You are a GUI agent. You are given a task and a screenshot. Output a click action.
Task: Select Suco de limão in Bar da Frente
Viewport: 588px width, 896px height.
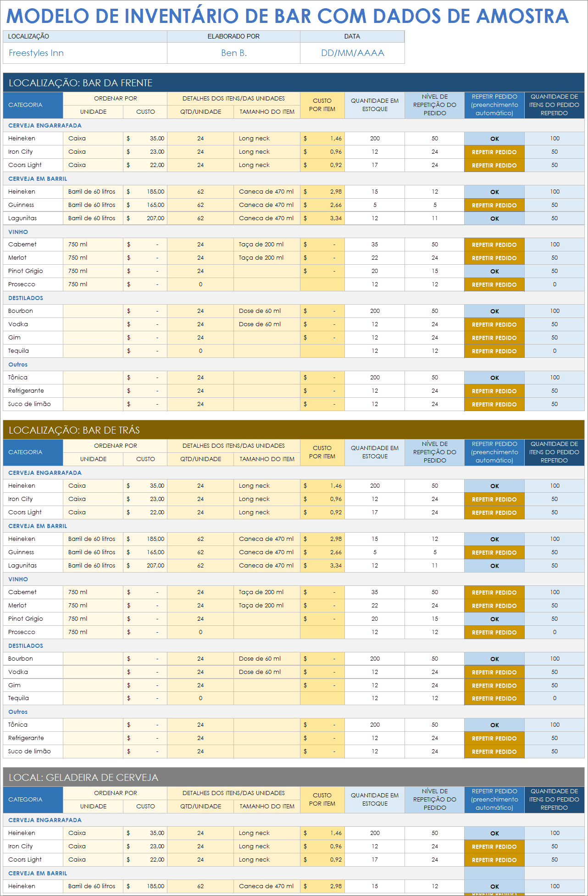coord(29,404)
